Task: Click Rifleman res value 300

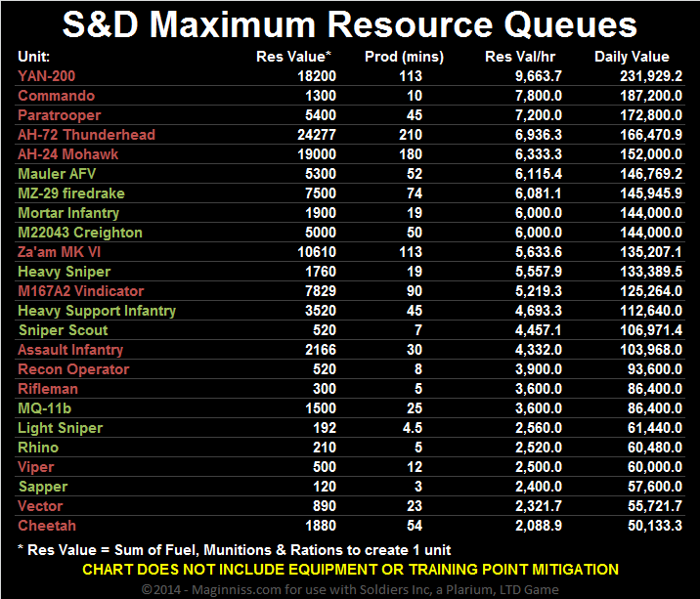Action: pyautogui.click(x=325, y=389)
